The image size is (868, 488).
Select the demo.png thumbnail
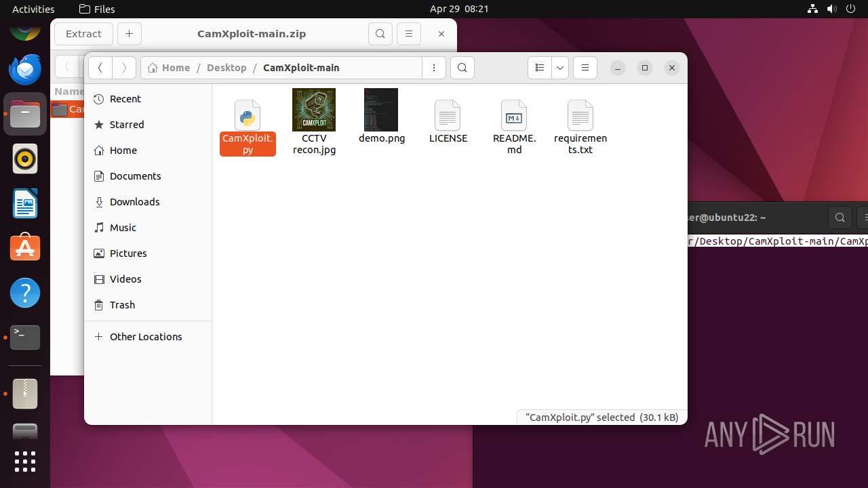[381, 110]
